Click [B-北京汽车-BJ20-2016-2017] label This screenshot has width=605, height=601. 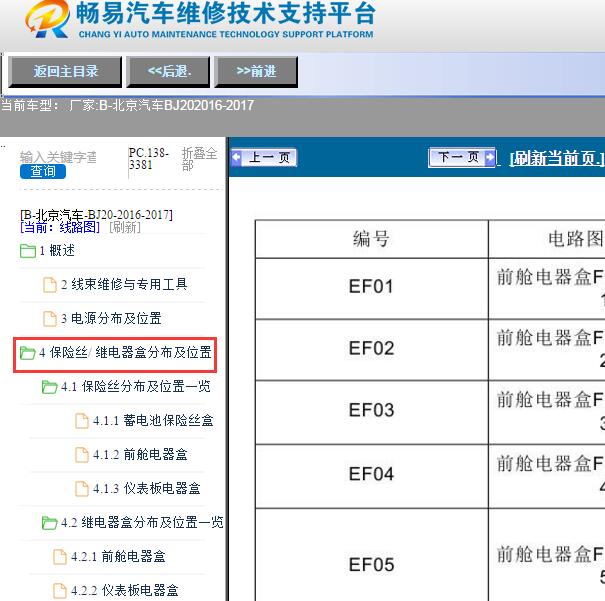(x=96, y=214)
